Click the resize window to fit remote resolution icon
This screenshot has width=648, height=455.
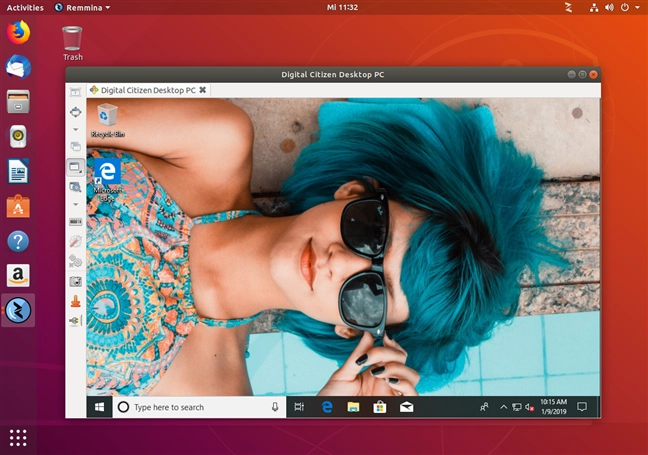coord(75,92)
